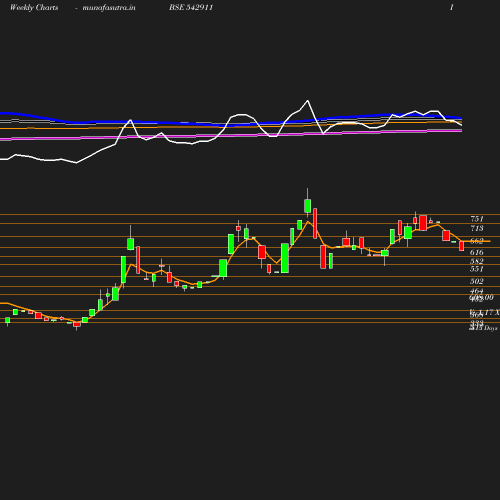Click the 'BSE 542911' symbol label
500x500 pixels.
pos(191,7)
